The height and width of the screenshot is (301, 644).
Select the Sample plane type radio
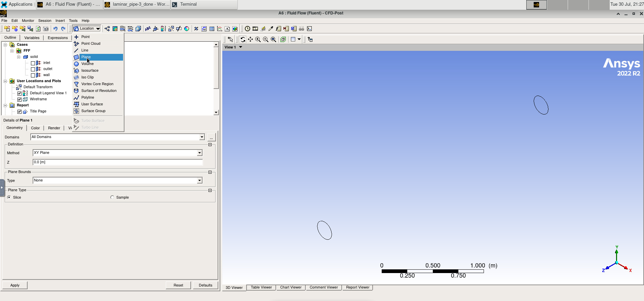point(112,197)
